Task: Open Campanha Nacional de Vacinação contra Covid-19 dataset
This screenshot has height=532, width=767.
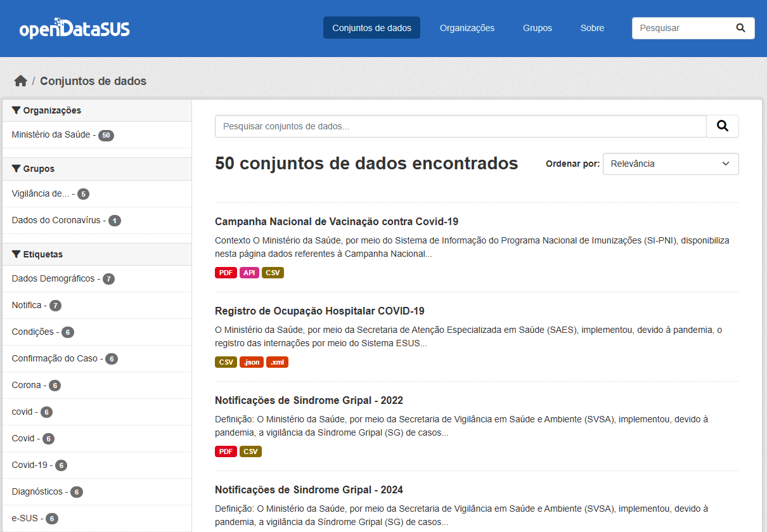Action: click(337, 222)
